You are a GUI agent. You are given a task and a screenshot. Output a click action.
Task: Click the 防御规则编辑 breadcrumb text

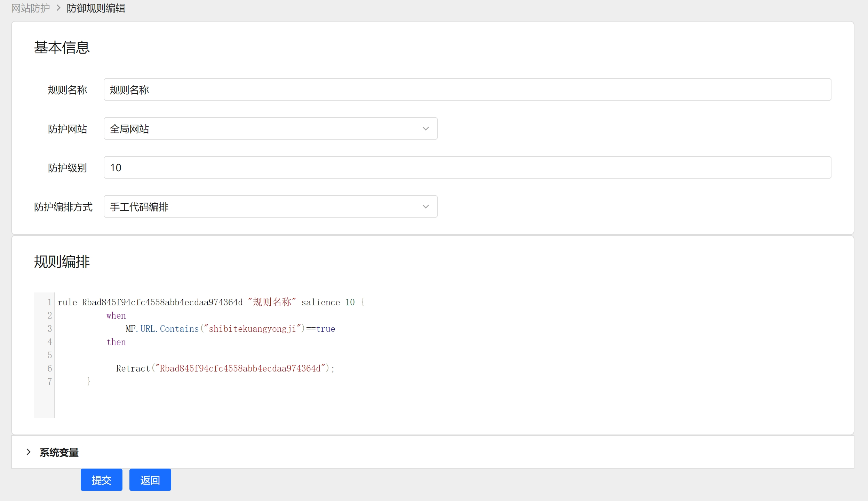click(x=96, y=8)
